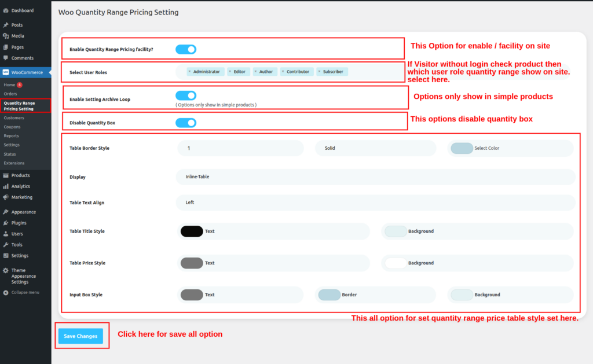This screenshot has width=593, height=364.
Task: Click the WooCommerce logo icon
Action: [6, 72]
